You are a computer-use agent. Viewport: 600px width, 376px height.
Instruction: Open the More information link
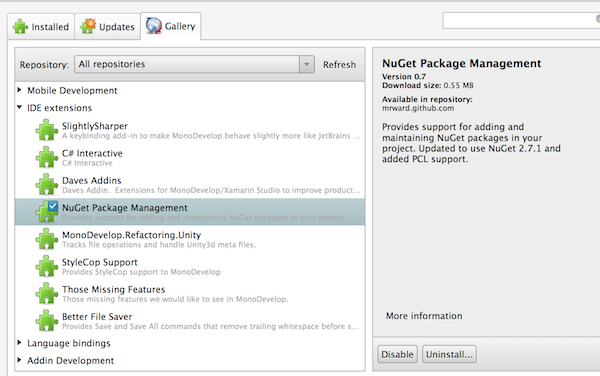point(424,316)
